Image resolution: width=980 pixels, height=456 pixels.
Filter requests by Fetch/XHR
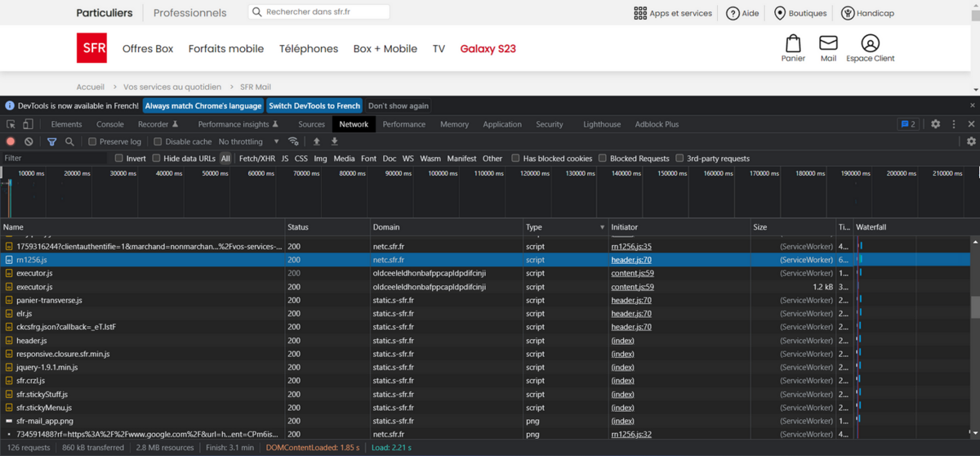point(257,159)
